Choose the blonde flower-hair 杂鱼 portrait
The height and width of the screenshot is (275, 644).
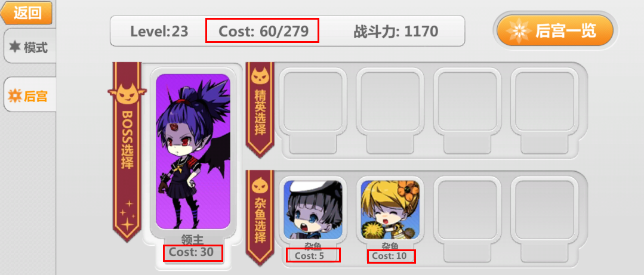[390, 210]
